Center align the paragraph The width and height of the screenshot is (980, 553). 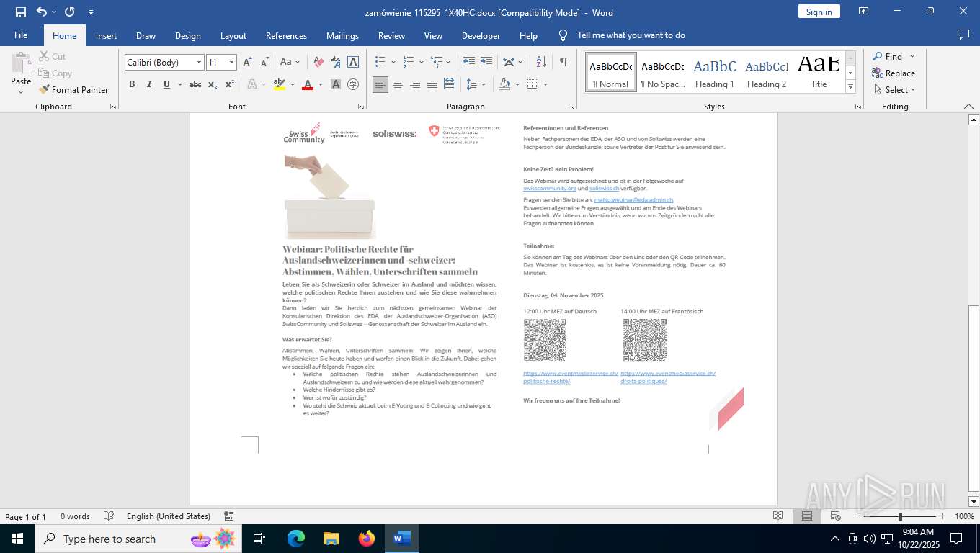coord(398,84)
